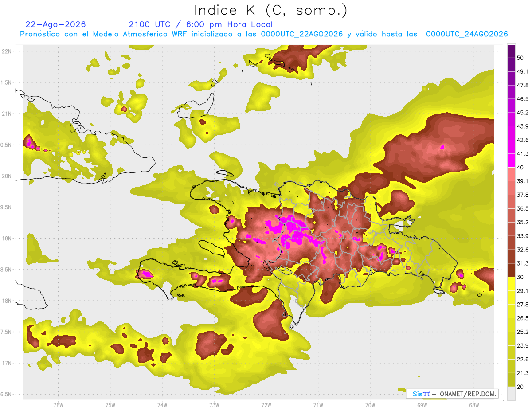Click the colorbar label '50'
The width and height of the screenshot is (532, 411).
pyautogui.click(x=521, y=58)
